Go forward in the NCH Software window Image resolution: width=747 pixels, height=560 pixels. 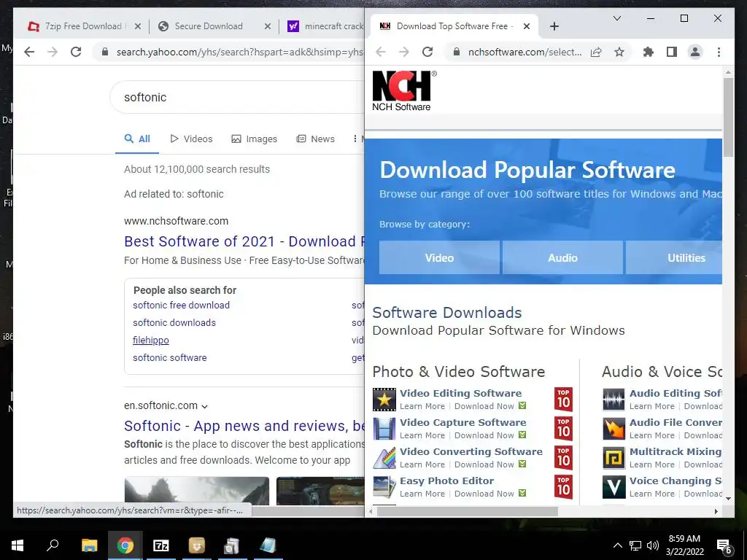pos(404,52)
